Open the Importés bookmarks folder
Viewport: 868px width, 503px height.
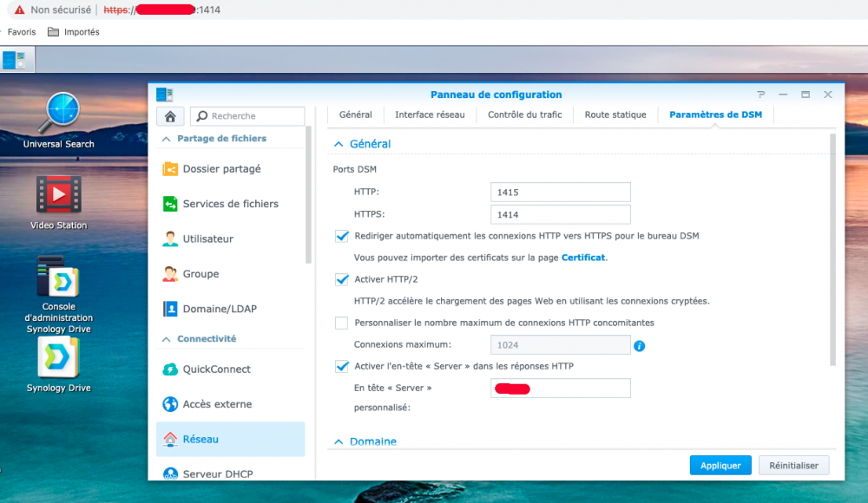(74, 32)
